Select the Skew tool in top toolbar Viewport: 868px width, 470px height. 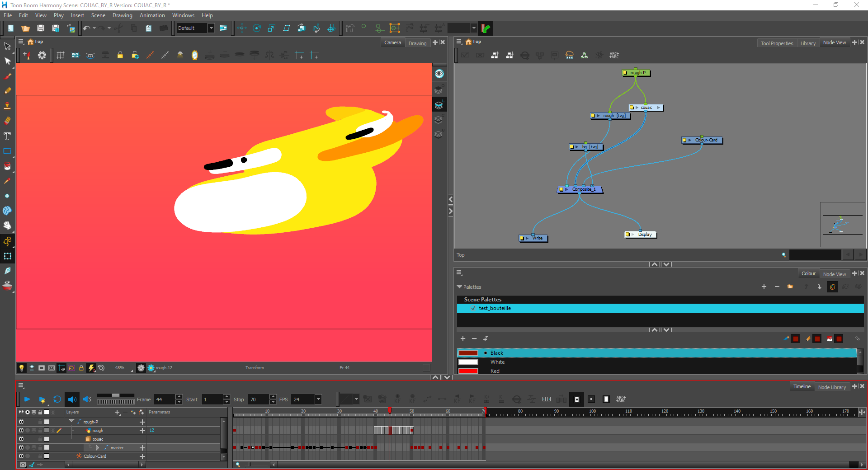point(286,28)
